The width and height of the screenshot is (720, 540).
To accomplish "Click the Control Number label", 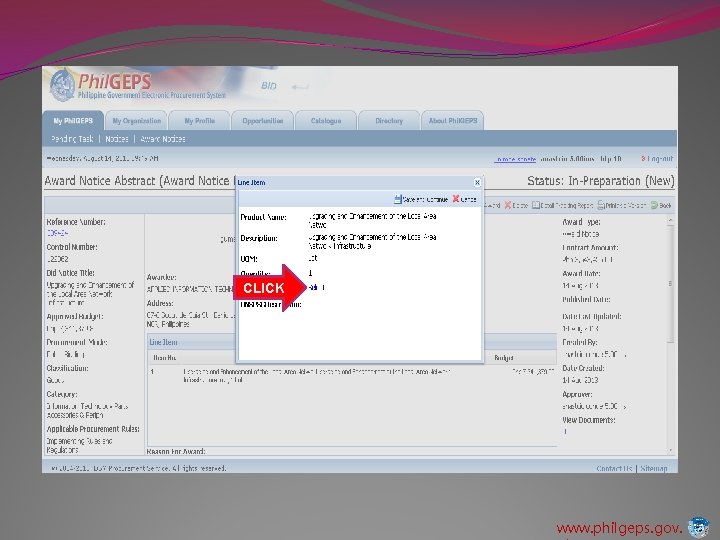I will click(72, 247).
